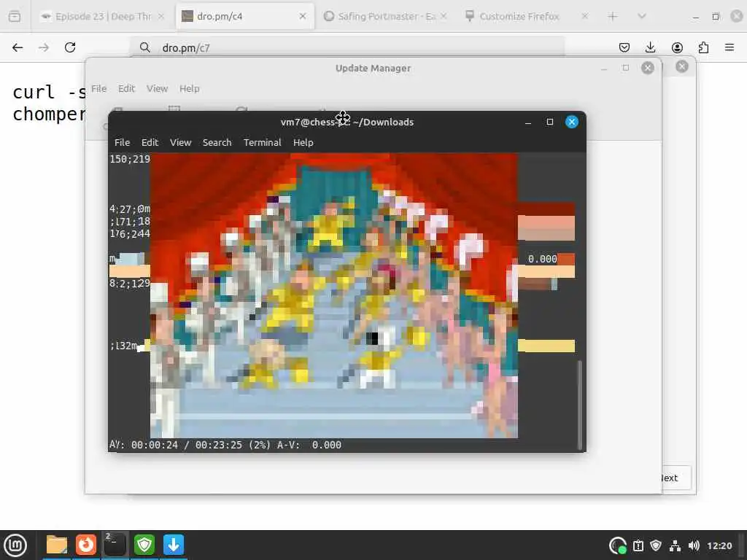
Task: Open Firefox hamburger application menu
Action: point(729,47)
